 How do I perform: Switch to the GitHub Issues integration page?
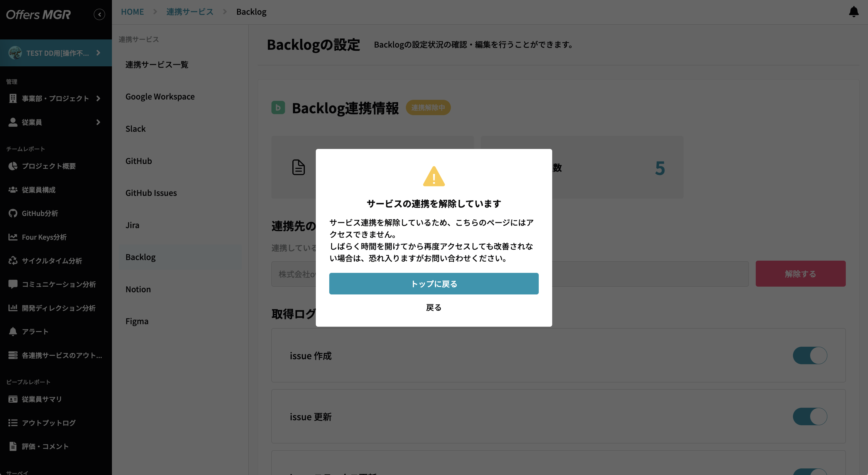[151, 192]
